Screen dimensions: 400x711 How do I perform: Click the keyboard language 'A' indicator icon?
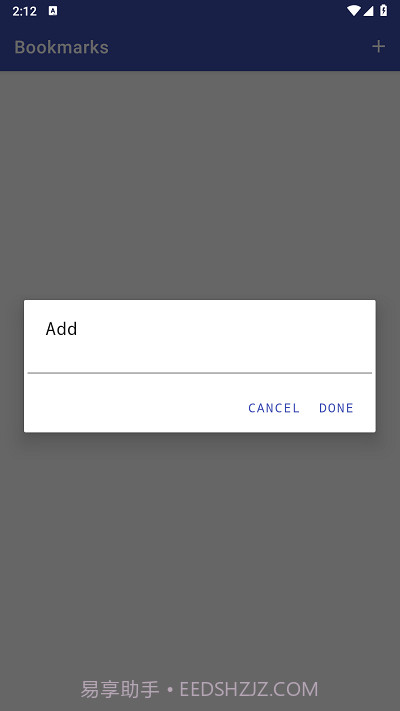point(53,11)
